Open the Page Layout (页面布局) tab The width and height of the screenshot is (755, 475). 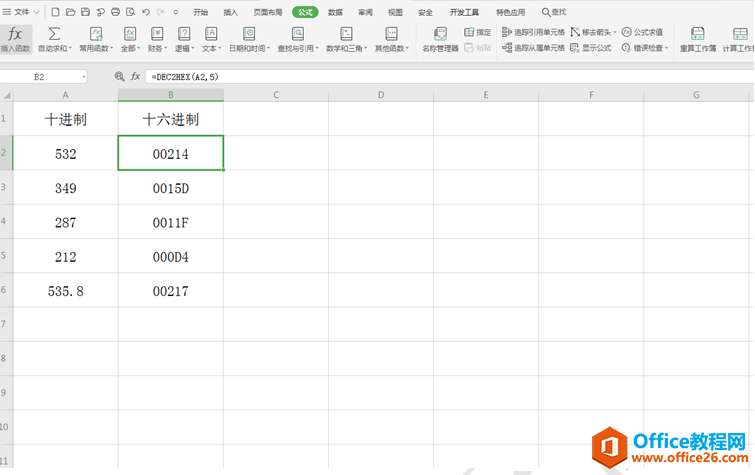click(x=267, y=12)
